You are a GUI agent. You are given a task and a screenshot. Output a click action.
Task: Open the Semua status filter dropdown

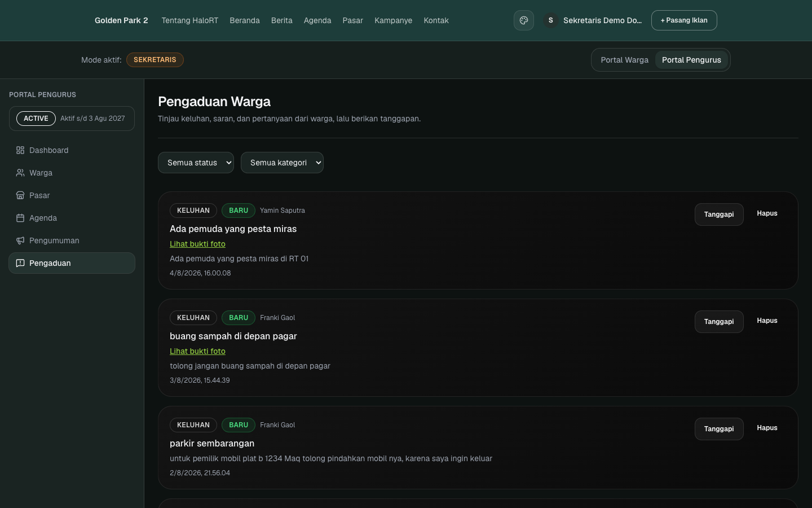tap(196, 163)
